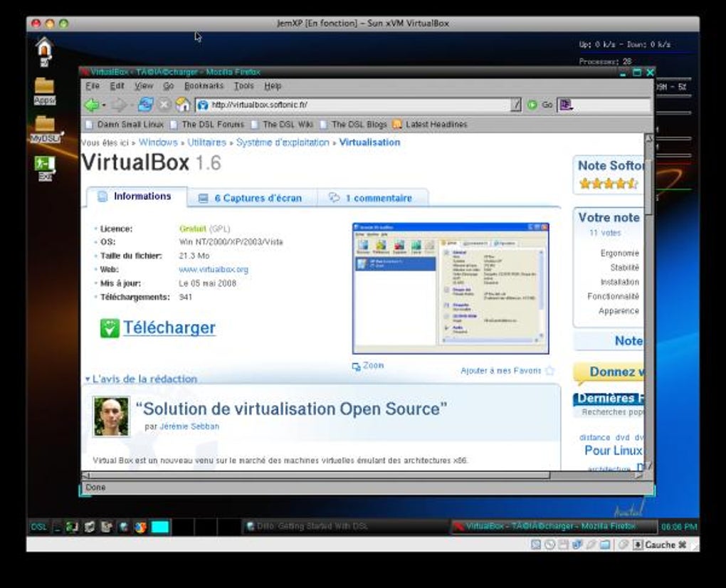Open the Bookmarks menu
The width and height of the screenshot is (726, 588).
pyautogui.click(x=204, y=85)
